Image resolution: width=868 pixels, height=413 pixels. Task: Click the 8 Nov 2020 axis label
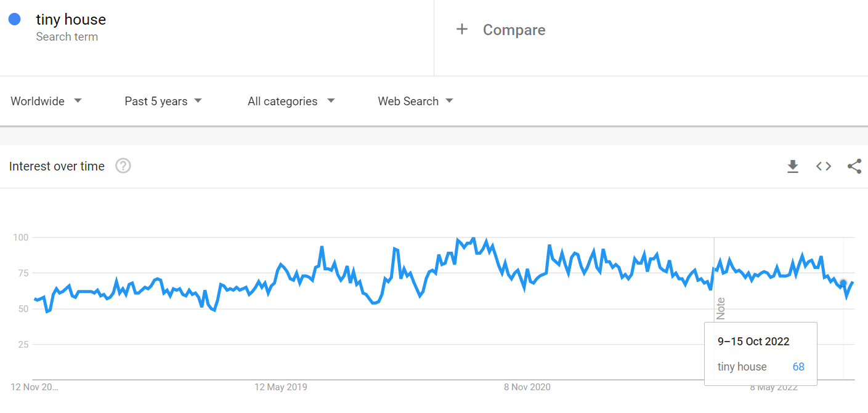tap(527, 387)
